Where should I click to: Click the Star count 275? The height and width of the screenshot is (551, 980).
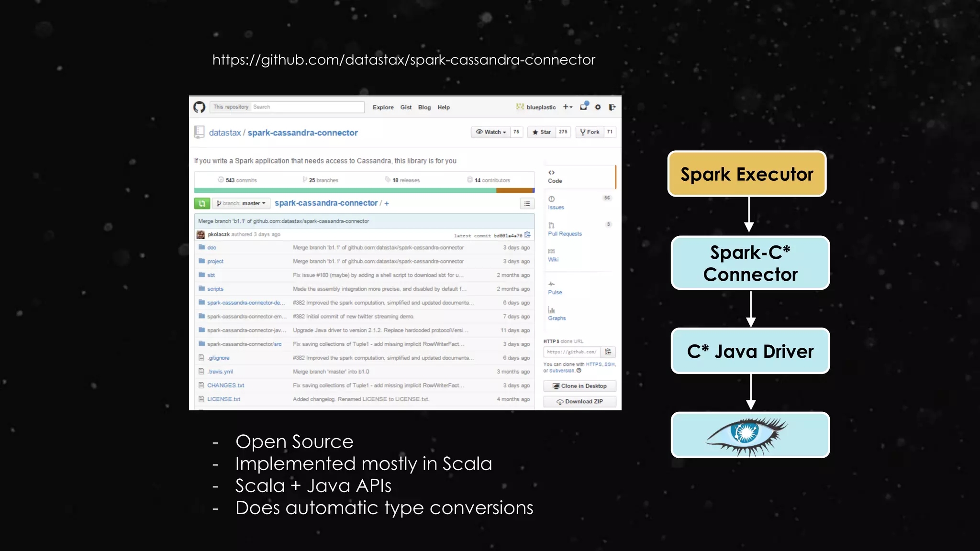[x=563, y=132]
